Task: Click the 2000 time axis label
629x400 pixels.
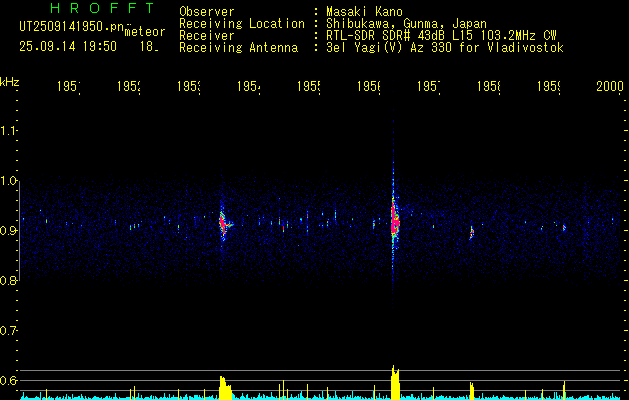Action: click(x=610, y=86)
